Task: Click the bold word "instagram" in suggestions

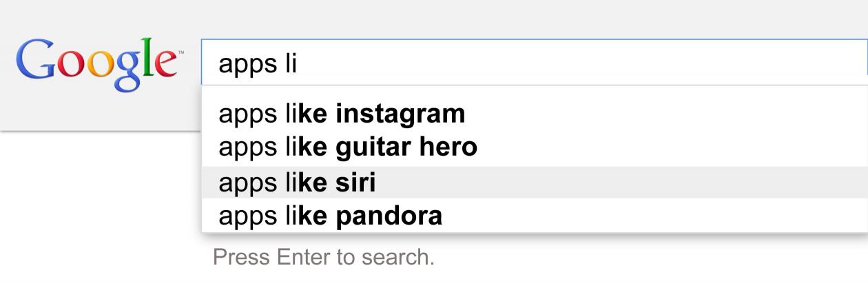Action: 401,114
